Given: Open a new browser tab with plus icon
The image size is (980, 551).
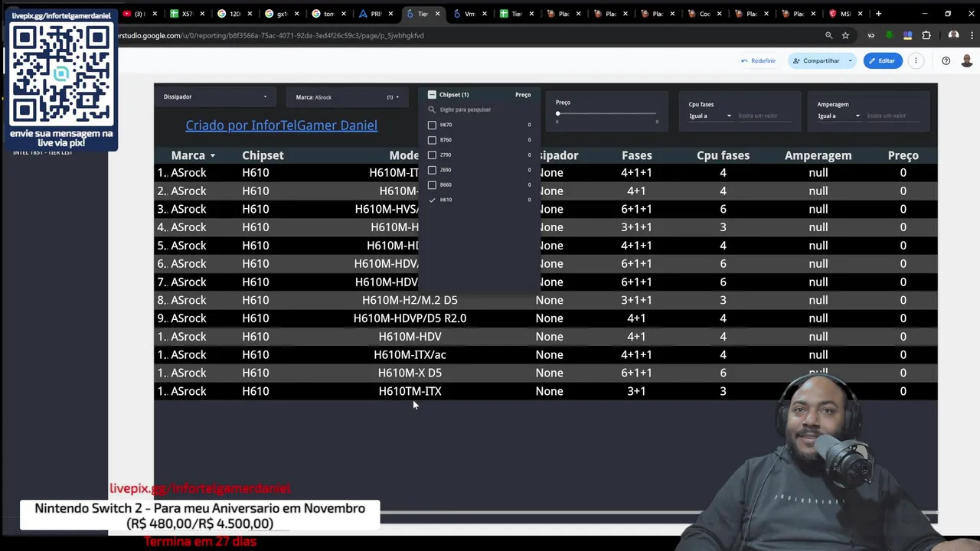Looking at the screenshot, I should tap(878, 13).
